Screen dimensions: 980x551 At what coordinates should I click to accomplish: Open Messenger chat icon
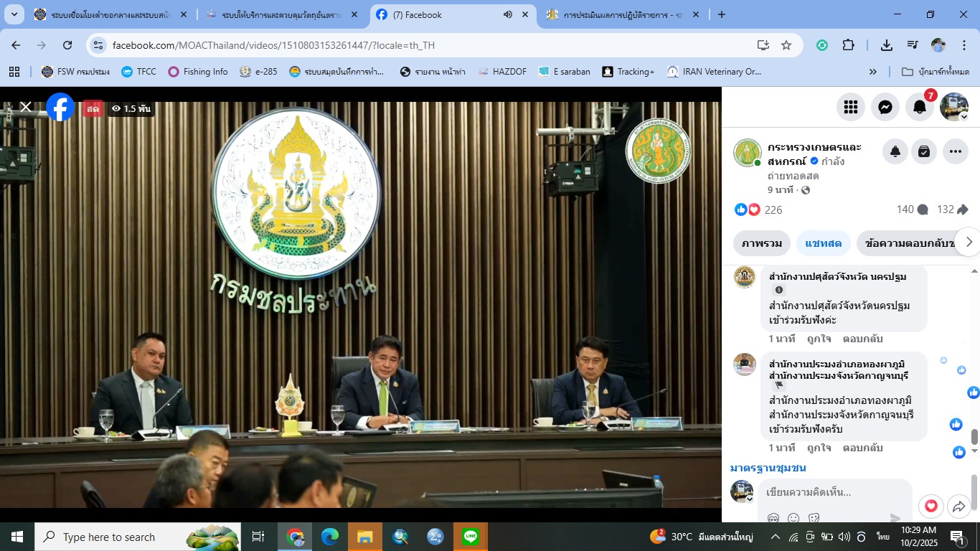click(885, 107)
